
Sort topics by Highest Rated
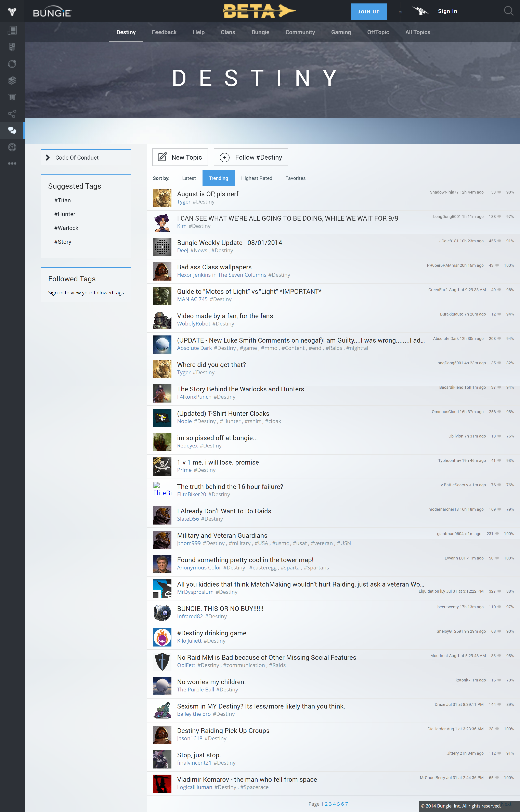[256, 178]
